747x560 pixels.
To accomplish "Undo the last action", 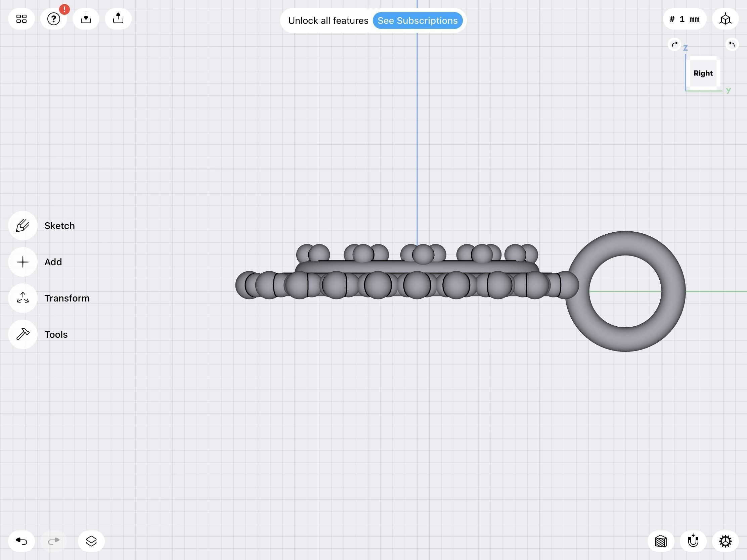I will point(21,541).
